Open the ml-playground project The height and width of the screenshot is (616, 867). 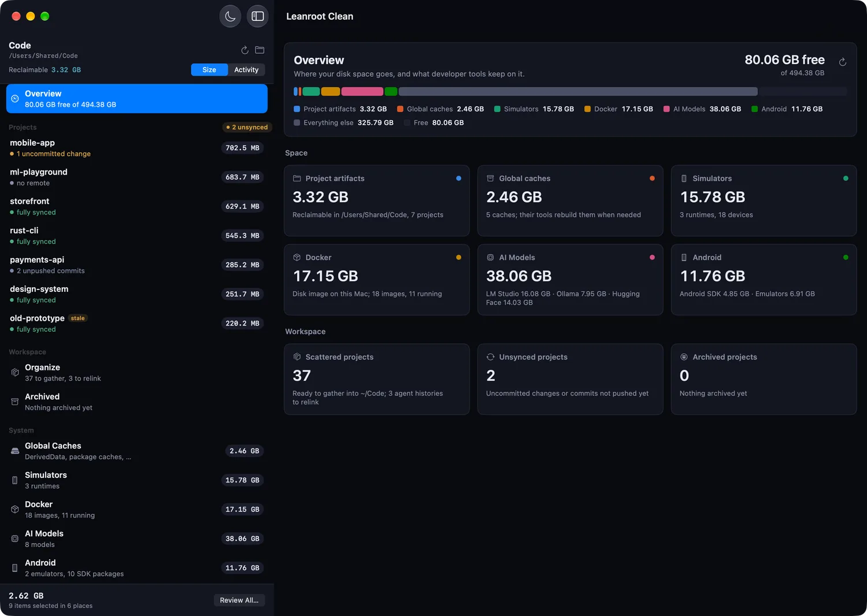(x=137, y=177)
